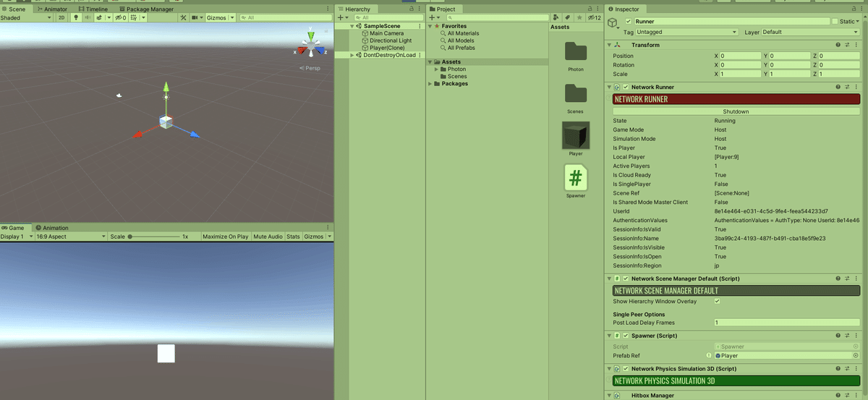Lock the Hierarchy panel
This screenshot has width=868, height=400.
[410, 9]
